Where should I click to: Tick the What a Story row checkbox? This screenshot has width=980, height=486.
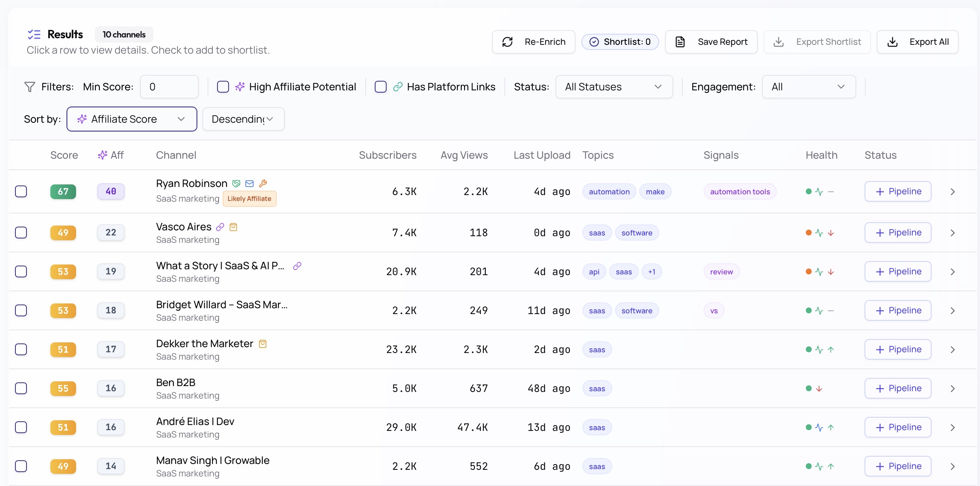[x=21, y=271]
